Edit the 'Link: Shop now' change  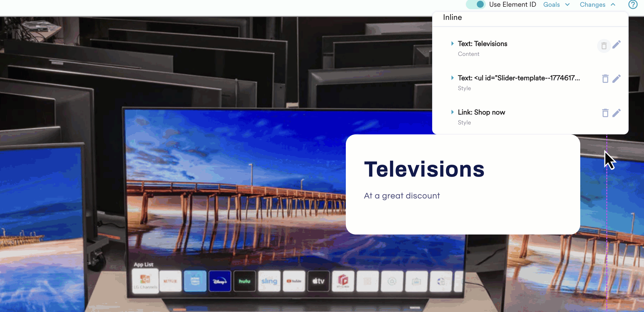(616, 113)
